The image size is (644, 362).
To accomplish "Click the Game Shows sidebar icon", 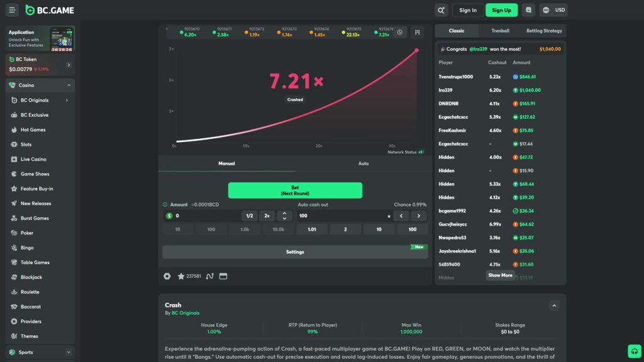I will tap(14, 174).
